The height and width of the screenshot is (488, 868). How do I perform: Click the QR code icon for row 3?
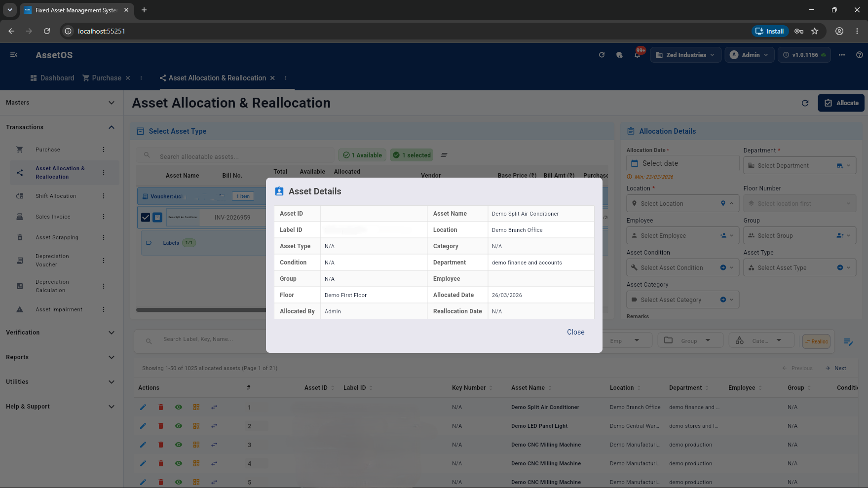coord(196,445)
